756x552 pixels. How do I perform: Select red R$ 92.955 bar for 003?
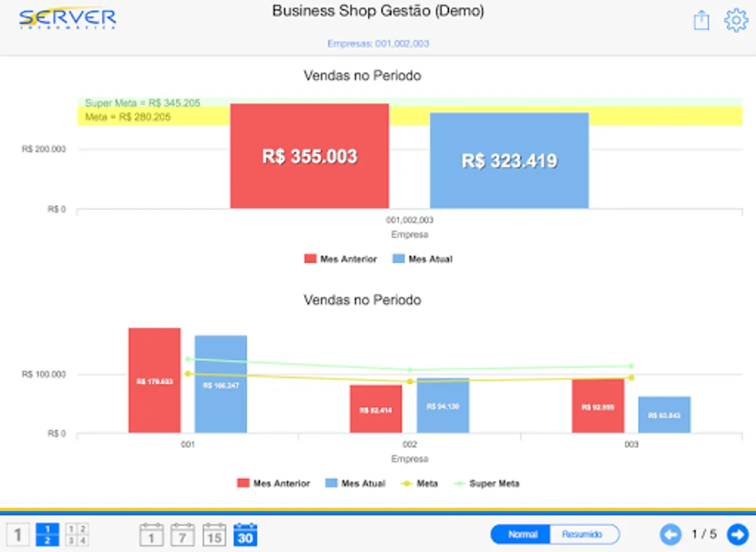point(598,406)
